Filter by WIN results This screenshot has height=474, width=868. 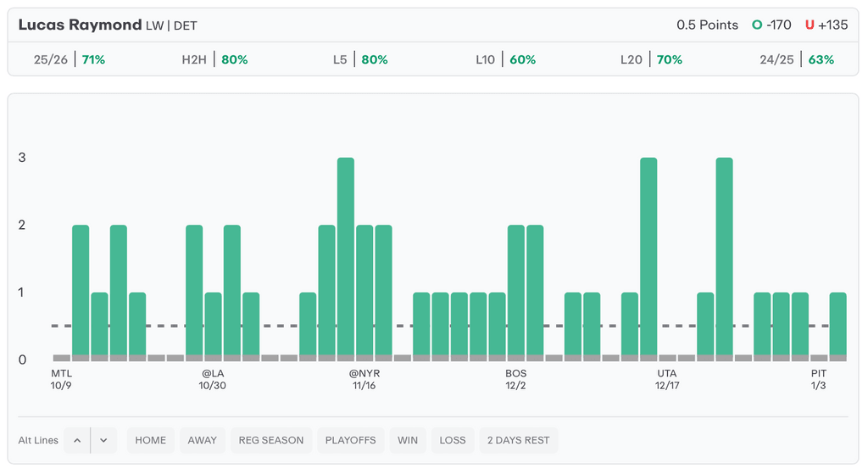pos(408,440)
